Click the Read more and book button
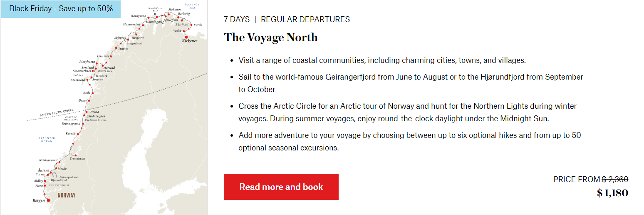Image resolution: width=644 pixels, height=215 pixels. point(281,187)
